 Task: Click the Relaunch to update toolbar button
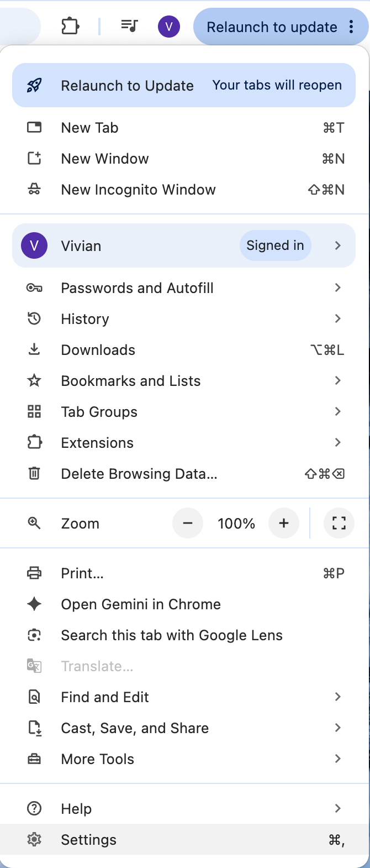coord(281,27)
